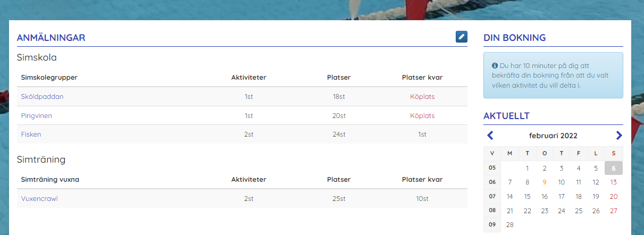Select Sunday 27 in the calendar
Image resolution: width=644 pixels, height=235 pixels.
(614, 211)
